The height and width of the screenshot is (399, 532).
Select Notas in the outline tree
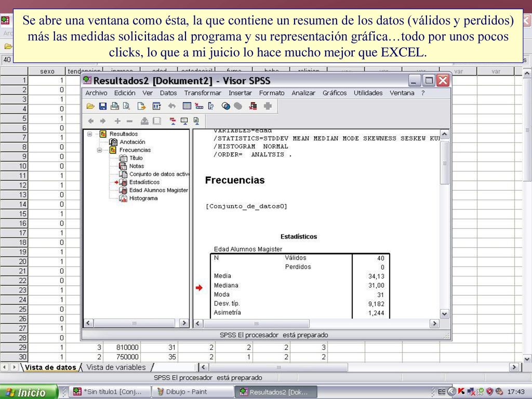pyautogui.click(x=137, y=166)
